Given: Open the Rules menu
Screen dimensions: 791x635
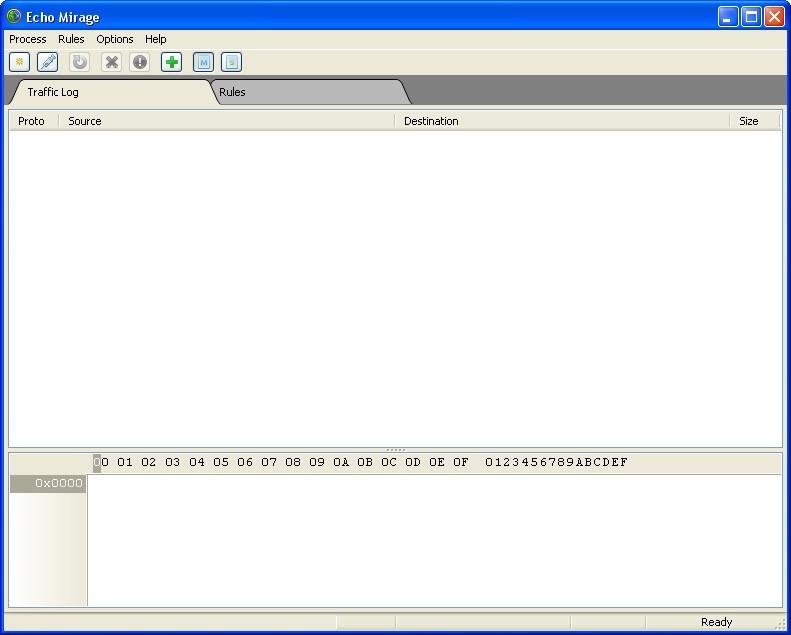Looking at the screenshot, I should [x=71, y=39].
